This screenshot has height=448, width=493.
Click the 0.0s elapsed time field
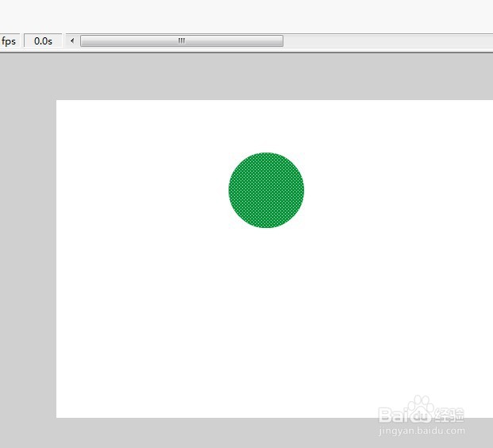coord(43,41)
